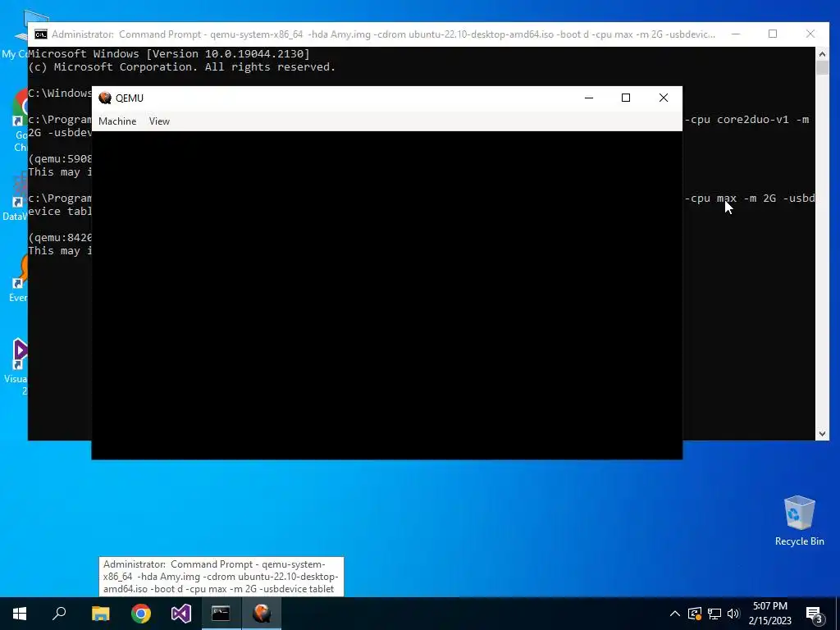Open the clock showing 5:07 PM
The width and height of the screenshot is (840, 630).
770,614
